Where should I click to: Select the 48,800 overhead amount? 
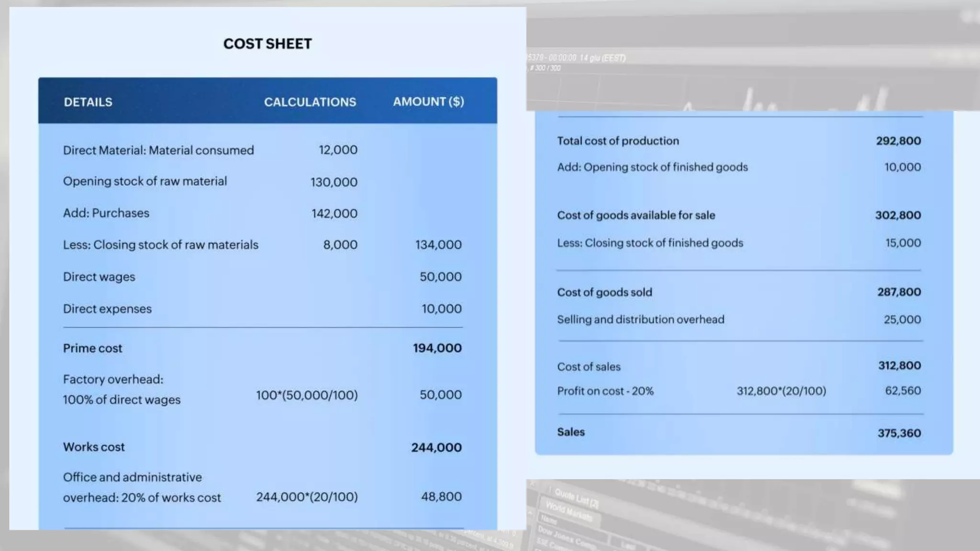click(441, 496)
